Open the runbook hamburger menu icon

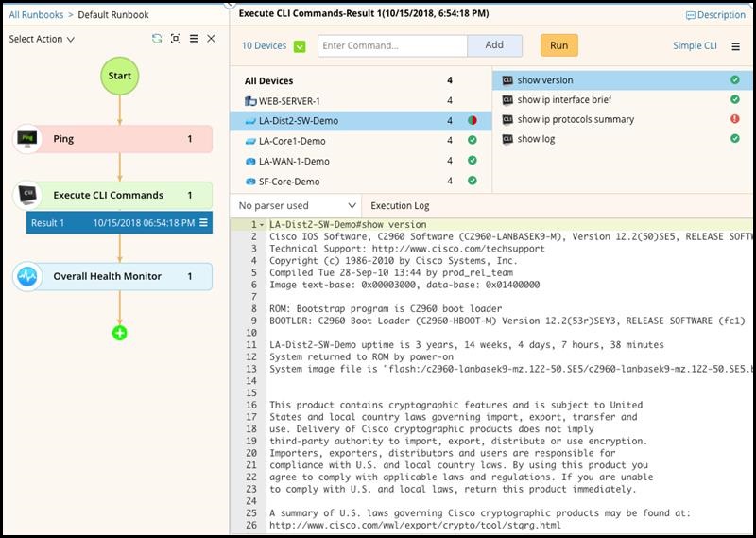point(194,39)
